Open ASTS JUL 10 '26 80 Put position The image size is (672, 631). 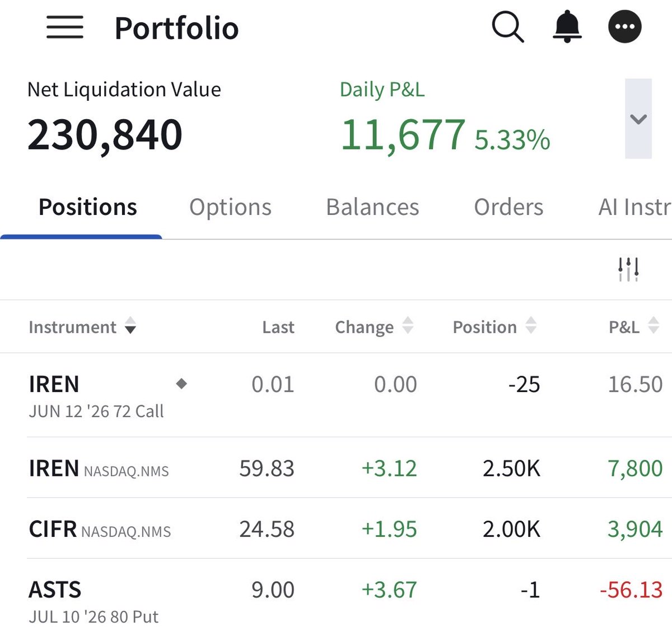click(336, 595)
